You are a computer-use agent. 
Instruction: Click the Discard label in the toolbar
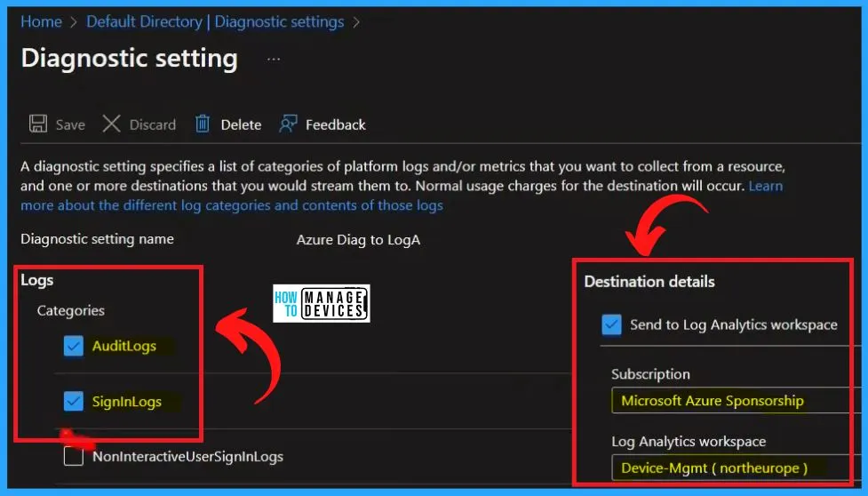(x=153, y=124)
